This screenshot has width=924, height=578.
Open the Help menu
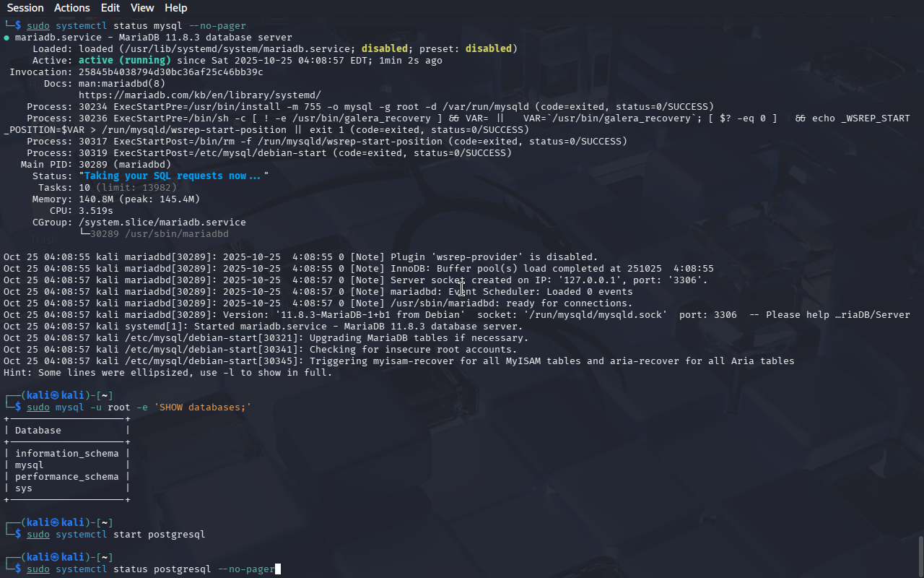point(175,8)
